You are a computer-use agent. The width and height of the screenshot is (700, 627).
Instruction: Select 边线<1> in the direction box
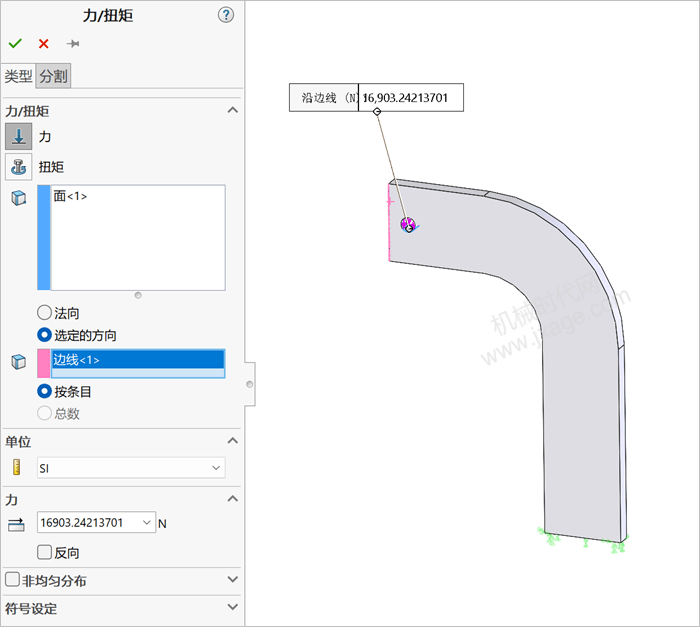tap(138, 359)
